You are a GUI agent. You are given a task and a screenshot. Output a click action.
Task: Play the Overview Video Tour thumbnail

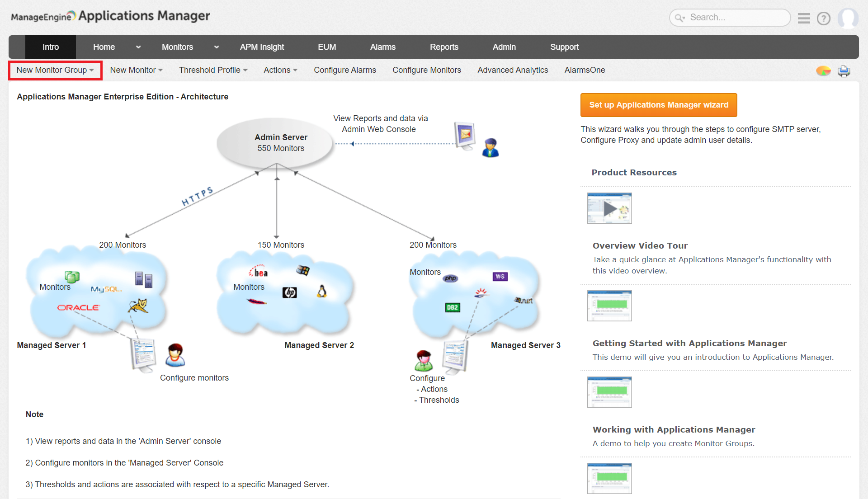click(x=609, y=208)
